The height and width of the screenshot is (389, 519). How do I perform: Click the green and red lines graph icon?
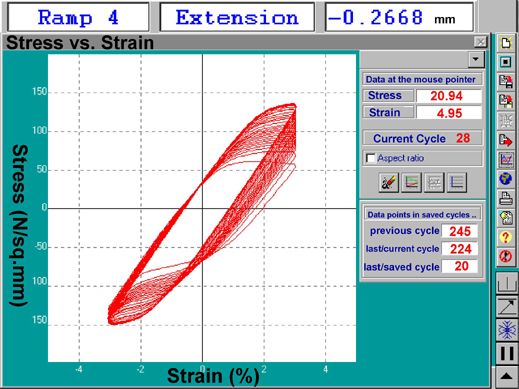point(411,182)
